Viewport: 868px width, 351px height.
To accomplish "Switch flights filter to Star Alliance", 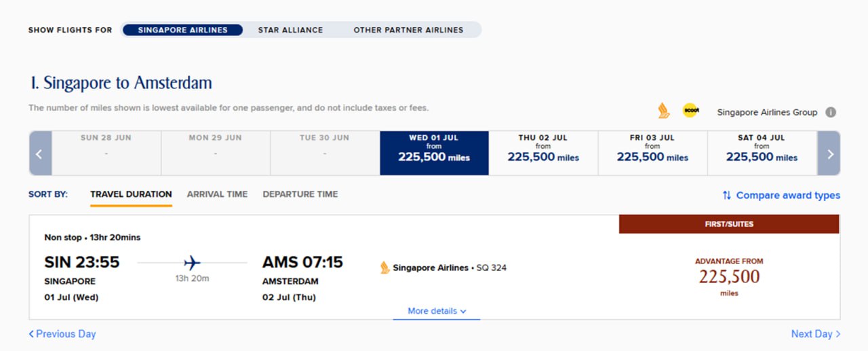I will (x=290, y=30).
